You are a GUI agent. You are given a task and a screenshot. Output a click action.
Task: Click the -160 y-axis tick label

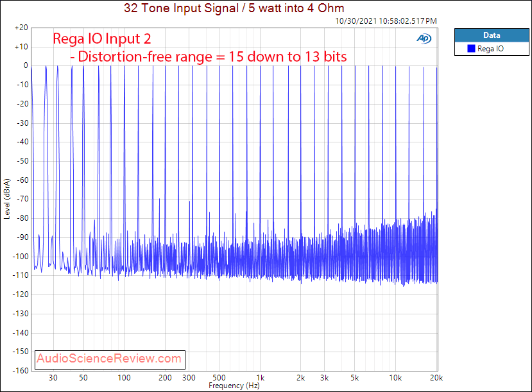point(21,371)
